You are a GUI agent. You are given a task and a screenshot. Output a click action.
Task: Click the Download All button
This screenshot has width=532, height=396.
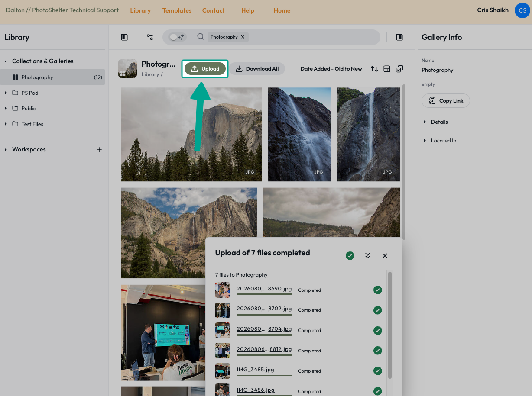(x=257, y=69)
